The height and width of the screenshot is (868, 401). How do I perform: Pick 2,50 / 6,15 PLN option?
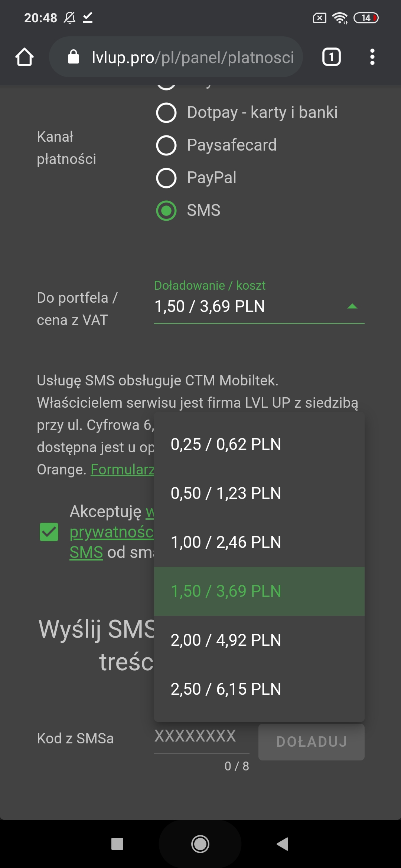(x=226, y=689)
